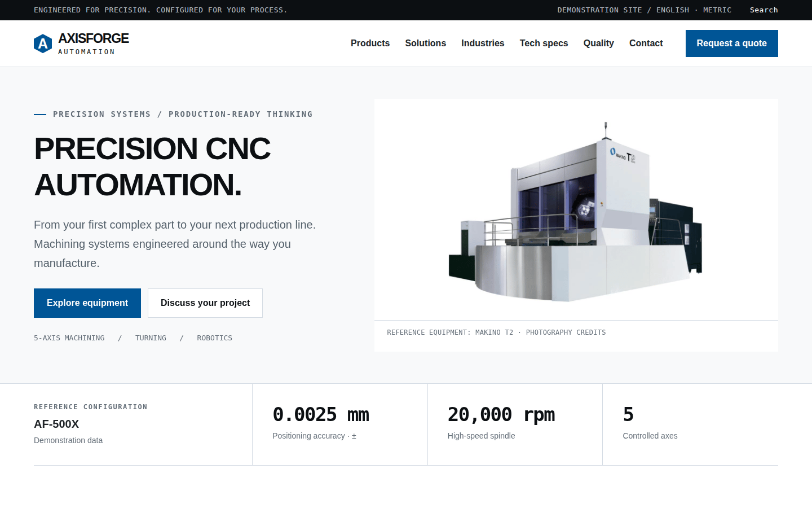812x508 pixels.
Task: Click 'Demonstration data' text
Action: (68, 440)
